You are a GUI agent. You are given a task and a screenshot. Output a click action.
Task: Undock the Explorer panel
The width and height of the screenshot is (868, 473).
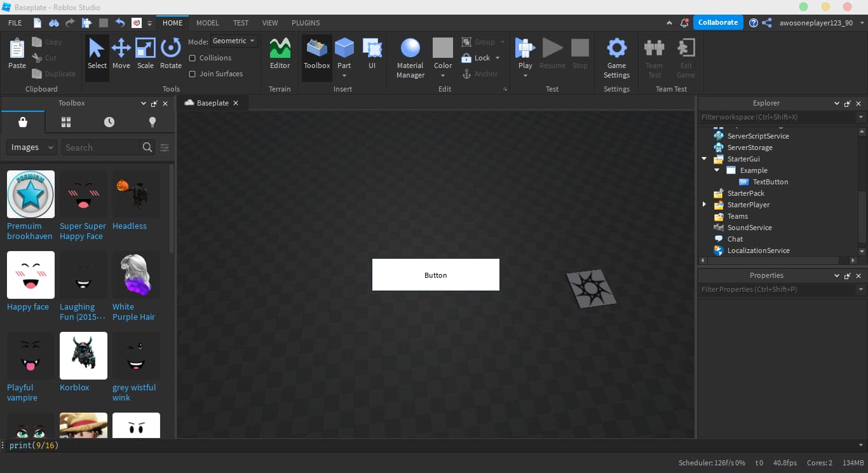(x=848, y=104)
